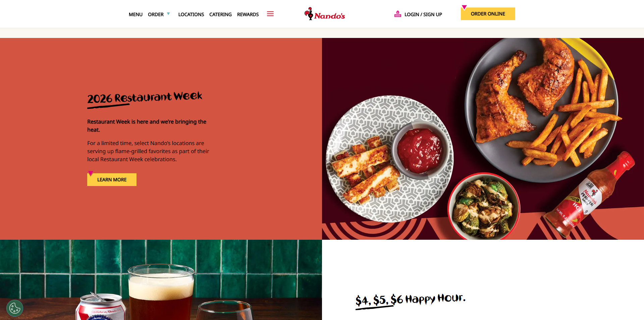Click the $4, $5, $6 Happy Hour heading
This screenshot has width=644, height=320.
pyautogui.click(x=411, y=300)
